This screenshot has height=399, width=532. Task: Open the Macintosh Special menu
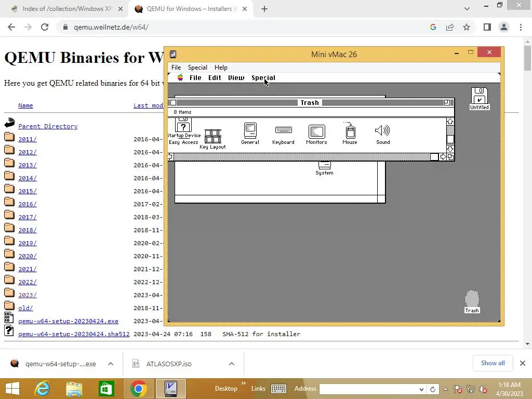pyautogui.click(x=263, y=78)
